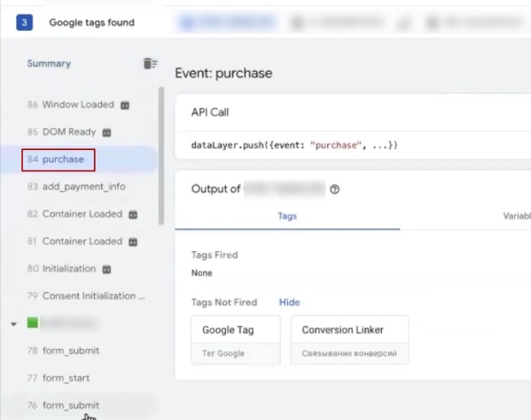Click the icon next to event 81 Container Loaded
This screenshot has width=531, height=420.
tap(133, 241)
